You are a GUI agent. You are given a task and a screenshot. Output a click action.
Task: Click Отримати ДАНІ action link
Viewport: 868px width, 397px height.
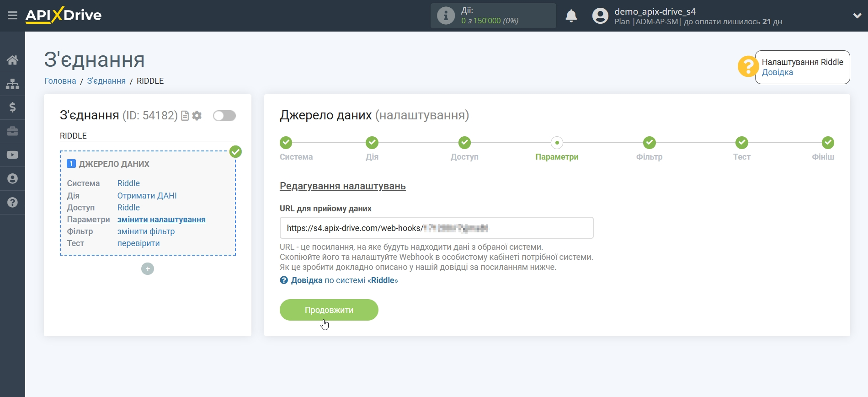[x=147, y=196]
